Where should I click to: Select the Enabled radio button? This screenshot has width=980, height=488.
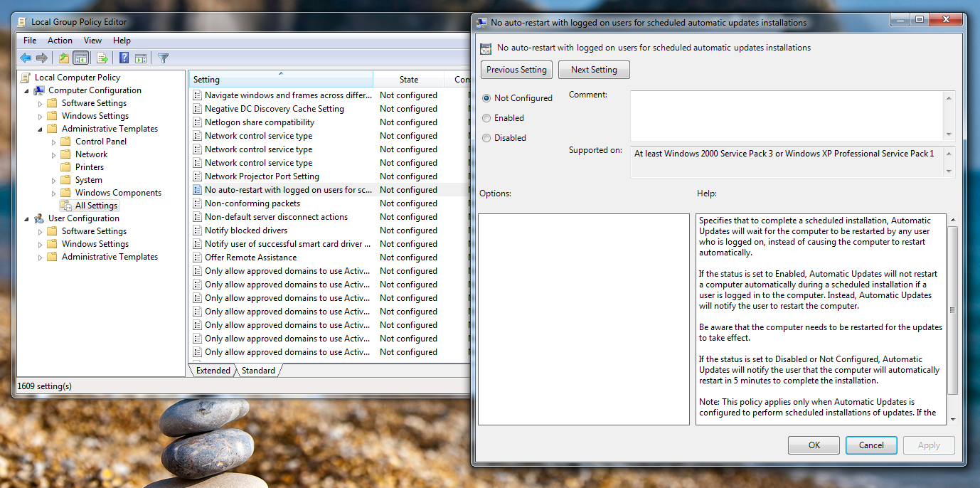pyautogui.click(x=486, y=118)
